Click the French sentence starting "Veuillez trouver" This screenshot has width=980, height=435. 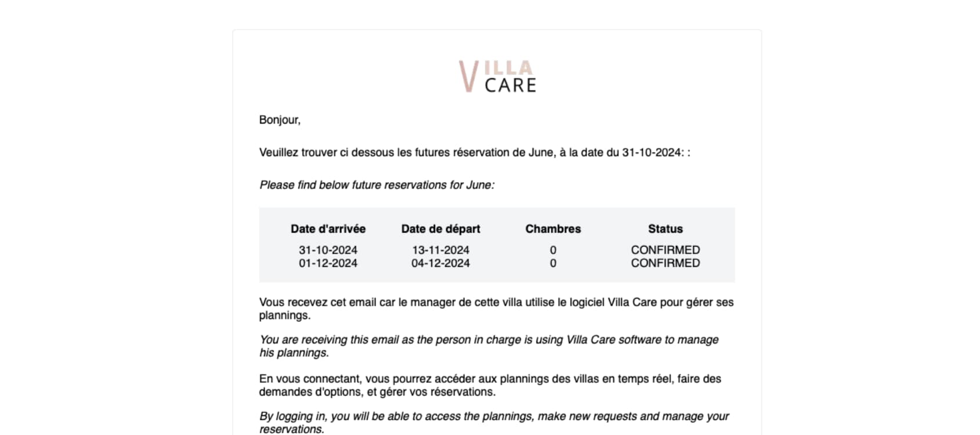point(474,153)
